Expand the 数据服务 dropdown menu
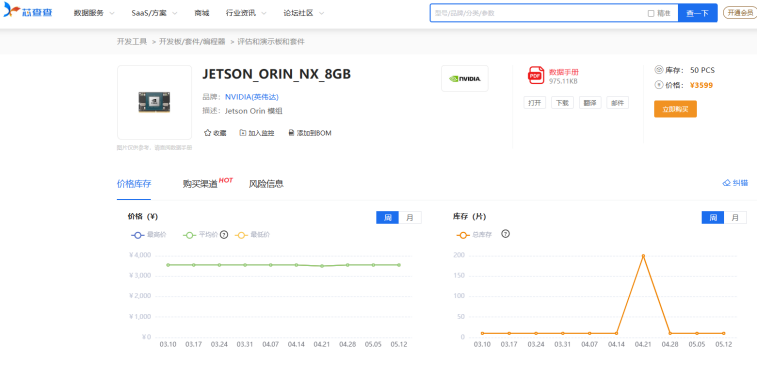757x366 pixels. [x=94, y=13]
